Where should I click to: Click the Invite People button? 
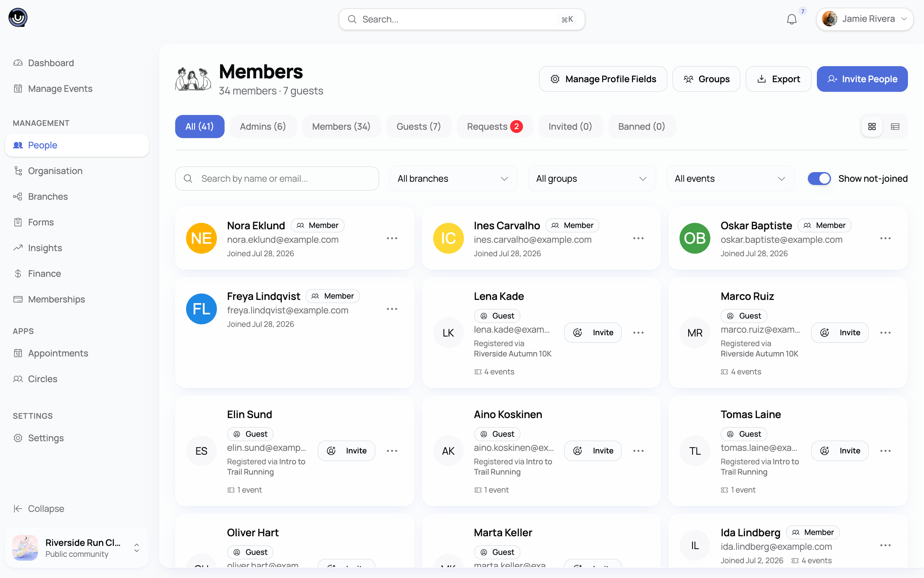[x=862, y=79]
